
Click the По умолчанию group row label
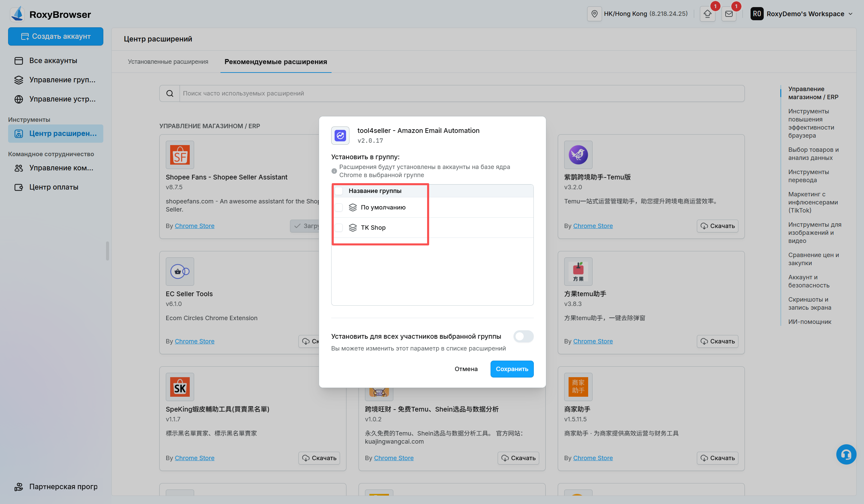pyautogui.click(x=383, y=207)
